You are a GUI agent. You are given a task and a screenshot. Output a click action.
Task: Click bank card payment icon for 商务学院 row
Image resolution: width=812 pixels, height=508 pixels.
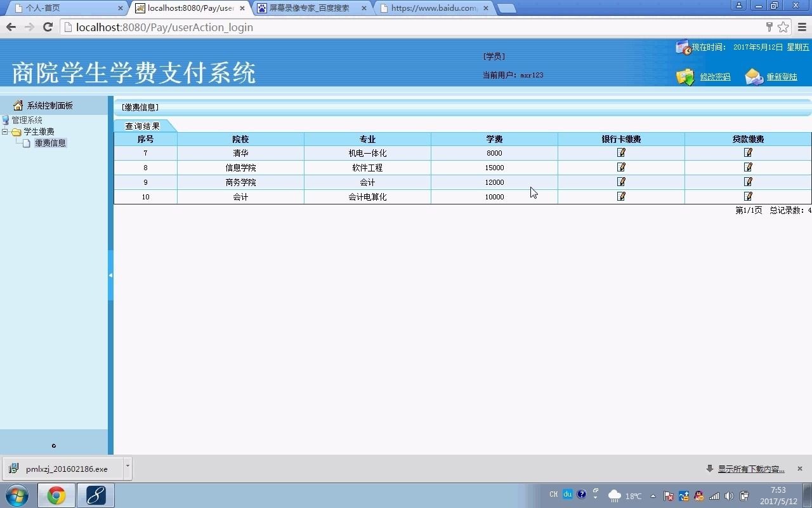(621, 182)
